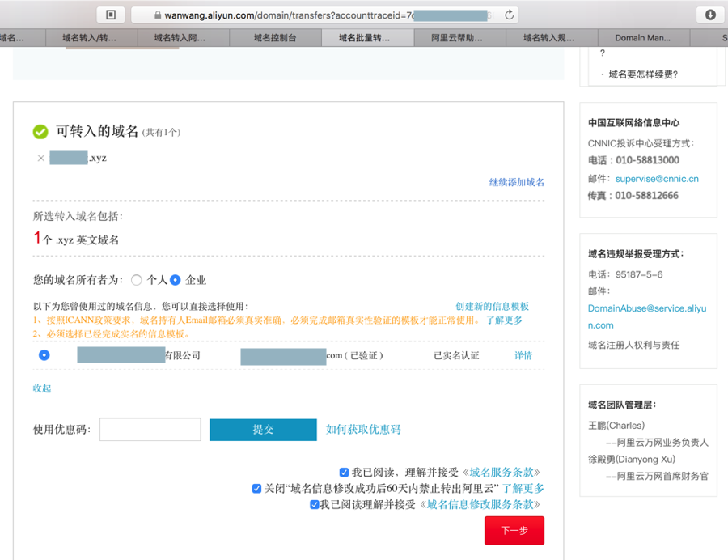Click 电话：95187-5-6 text

coord(625,275)
